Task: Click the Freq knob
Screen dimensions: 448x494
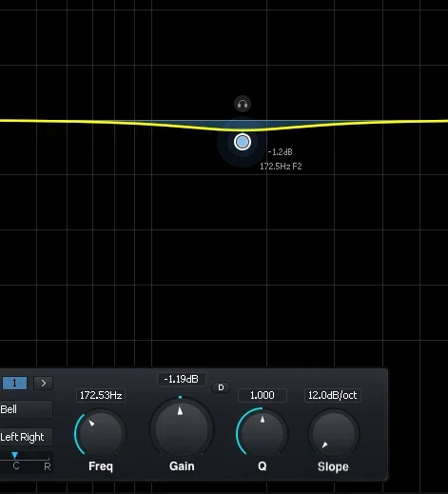Action: coord(101,433)
